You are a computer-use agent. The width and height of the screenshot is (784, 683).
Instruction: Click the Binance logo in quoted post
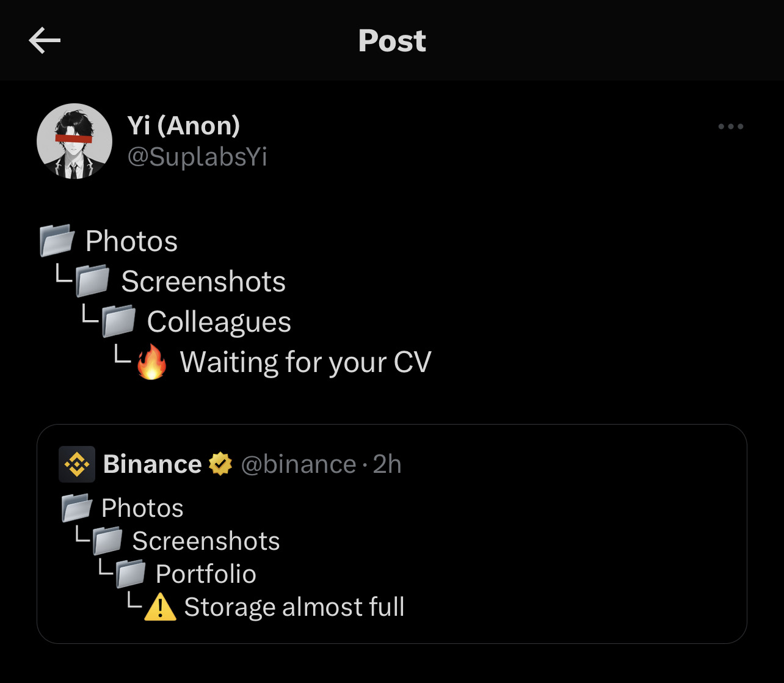[77, 464]
